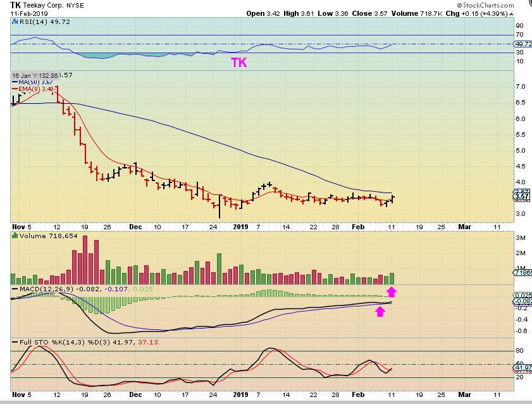Image resolution: width=532 pixels, height=404 pixels.
Task: Click the 3.57 last price tag on right axis
Action: [x=522, y=196]
